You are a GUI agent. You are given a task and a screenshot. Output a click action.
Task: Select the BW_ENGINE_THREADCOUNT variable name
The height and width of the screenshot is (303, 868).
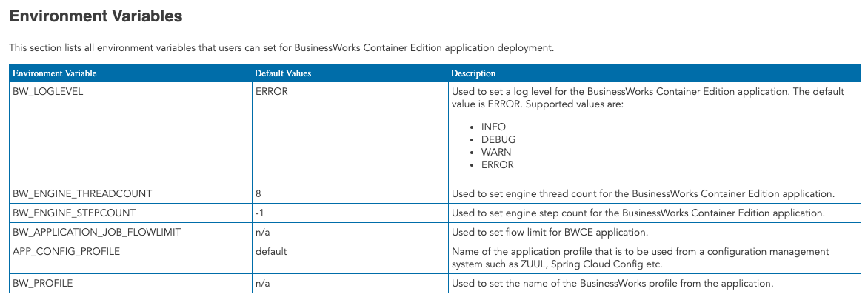point(83,193)
